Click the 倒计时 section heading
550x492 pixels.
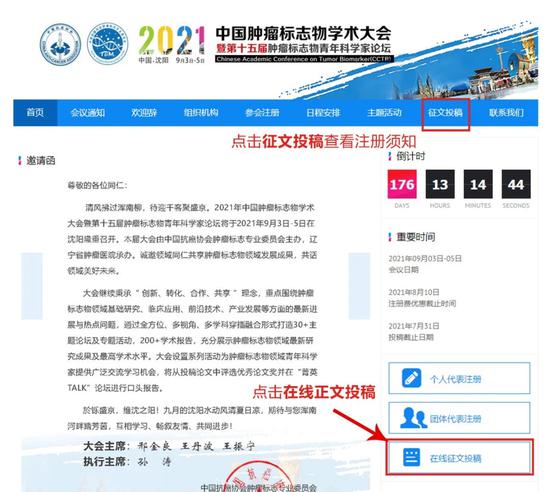click(x=410, y=156)
